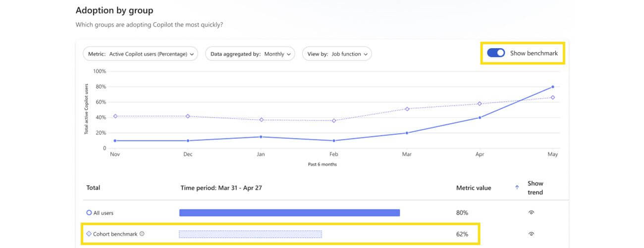Open the View by Job function dropdown
The width and height of the screenshot is (644, 248).
point(337,54)
